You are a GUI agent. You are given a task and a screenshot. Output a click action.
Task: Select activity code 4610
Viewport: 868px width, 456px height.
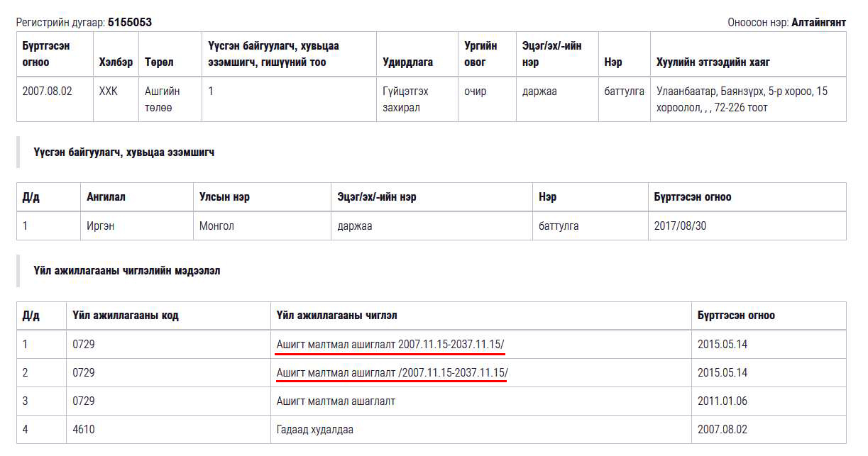tap(83, 430)
